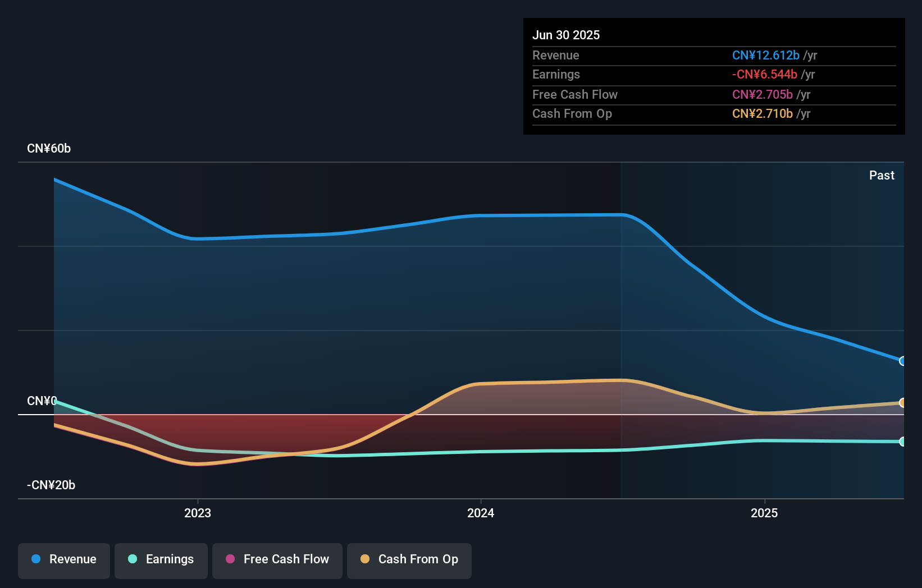
Task: Select the Cash From Op endpoint marker
Action: coord(902,402)
